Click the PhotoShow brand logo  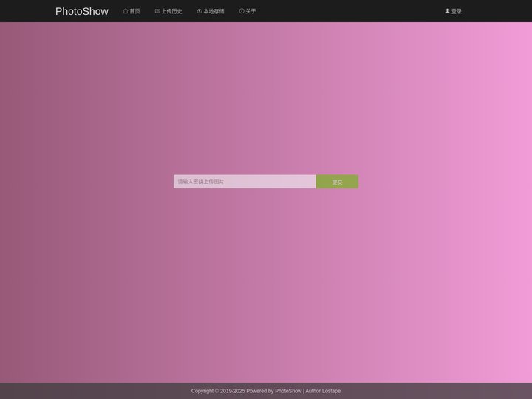click(x=82, y=11)
